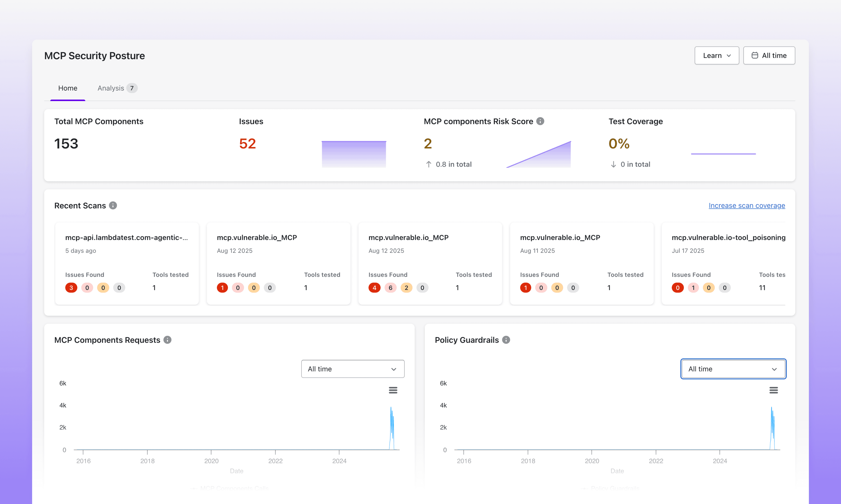Click the info icon beside Policy Guardrails title

tap(506, 340)
